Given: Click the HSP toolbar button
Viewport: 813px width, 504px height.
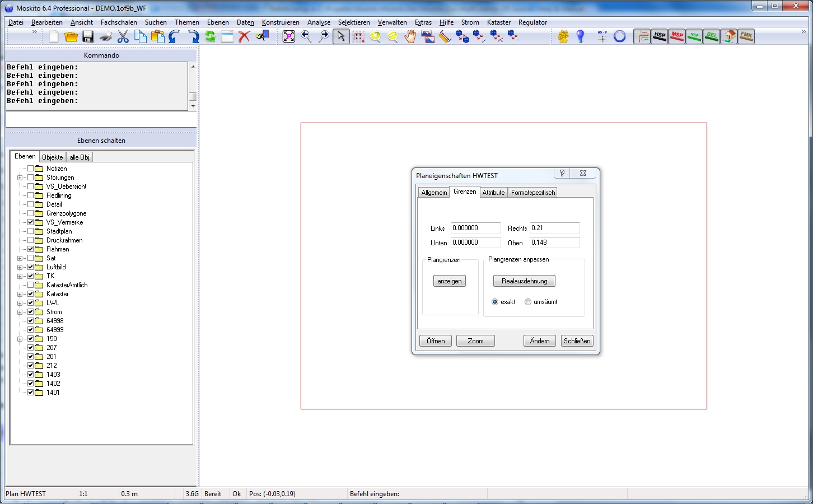Looking at the screenshot, I should click(x=660, y=36).
